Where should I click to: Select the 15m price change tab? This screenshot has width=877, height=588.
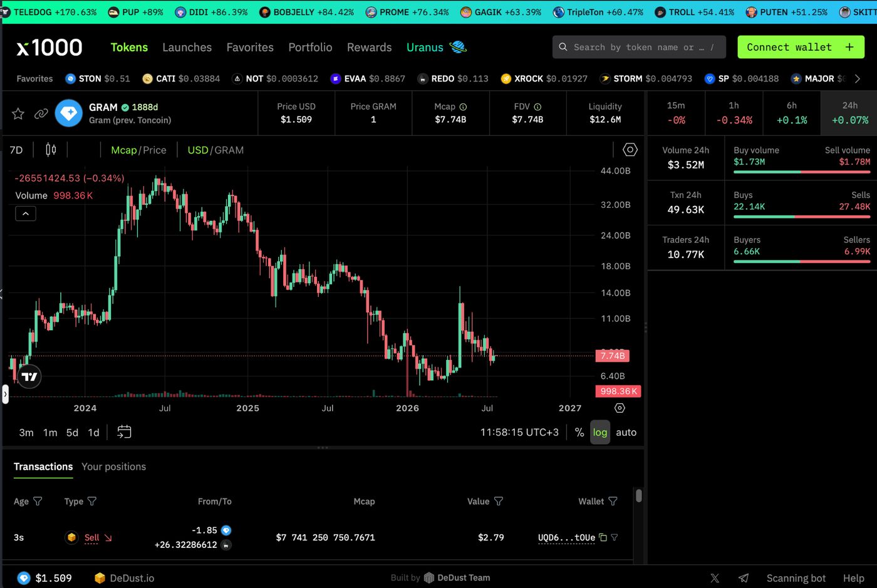(x=676, y=113)
